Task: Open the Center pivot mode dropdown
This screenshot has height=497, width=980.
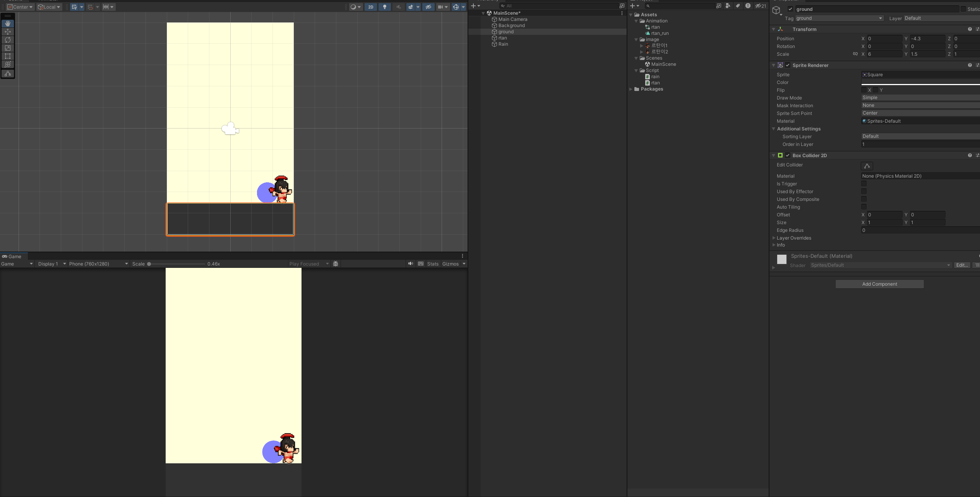Action: pyautogui.click(x=20, y=7)
